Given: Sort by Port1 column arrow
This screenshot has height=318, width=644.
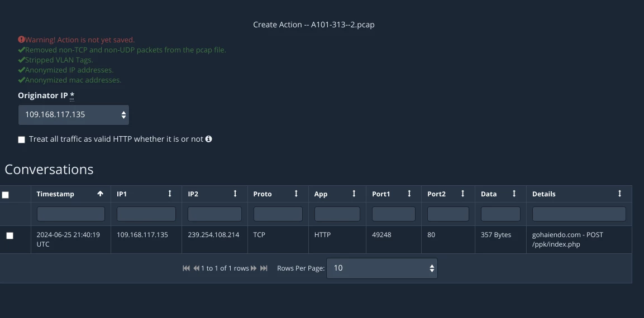Looking at the screenshot, I should [409, 194].
